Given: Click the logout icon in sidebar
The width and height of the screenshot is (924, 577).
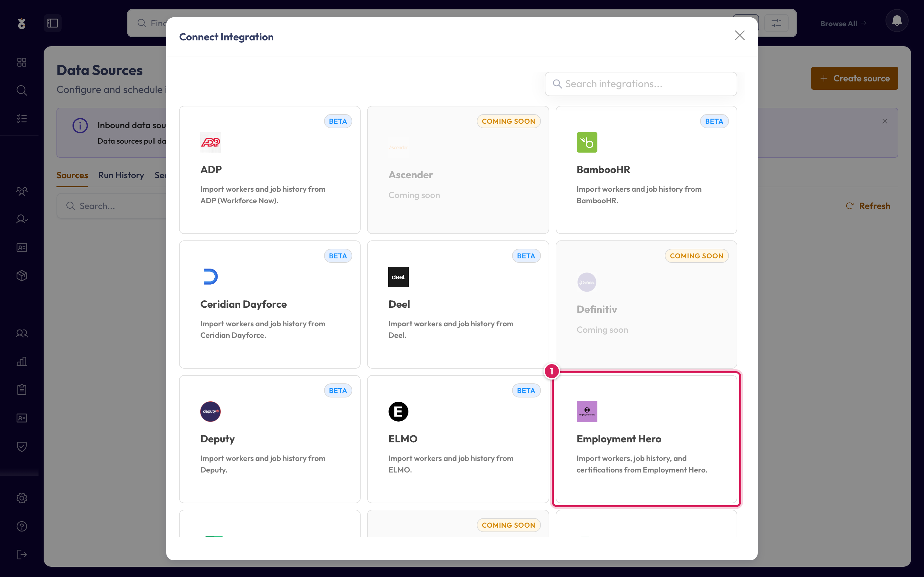Looking at the screenshot, I should point(22,555).
